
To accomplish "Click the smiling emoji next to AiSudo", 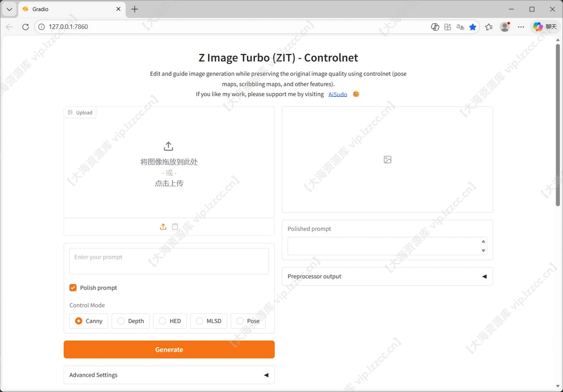I will (356, 94).
